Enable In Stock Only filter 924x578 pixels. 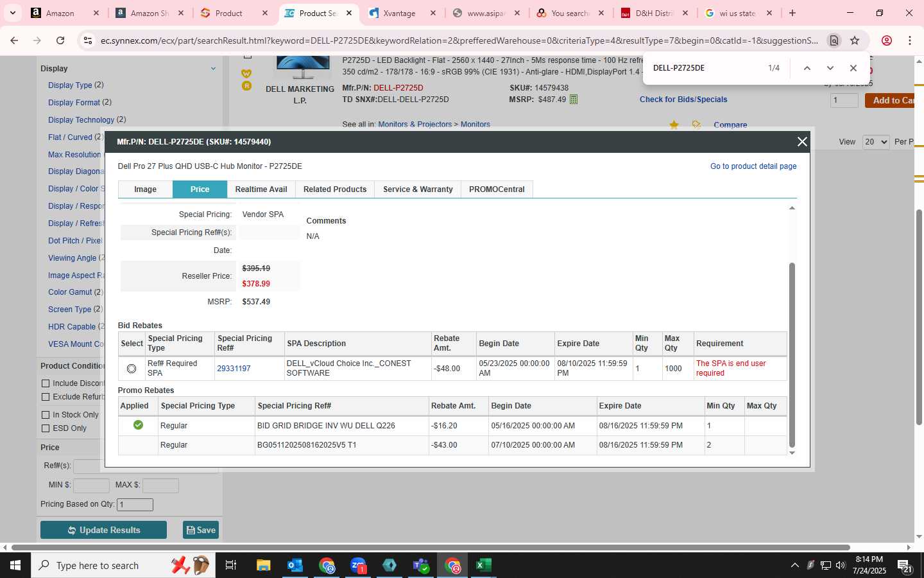point(46,415)
